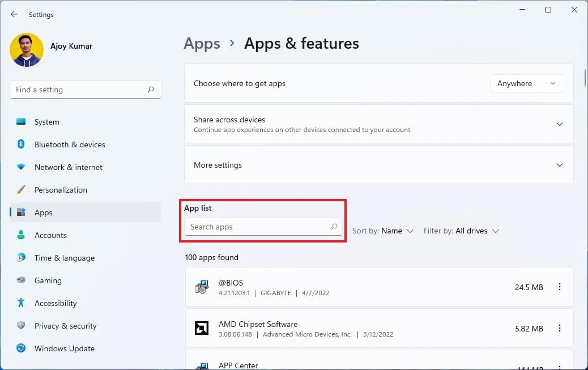Viewport: 588px width, 370px height.
Task: Go to Time & language settings
Action: pos(64,258)
